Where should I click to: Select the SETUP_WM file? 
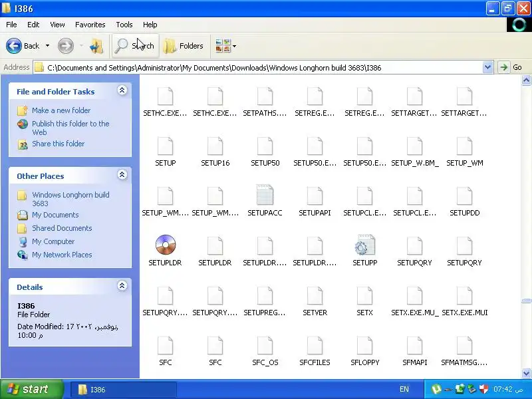coord(464,150)
